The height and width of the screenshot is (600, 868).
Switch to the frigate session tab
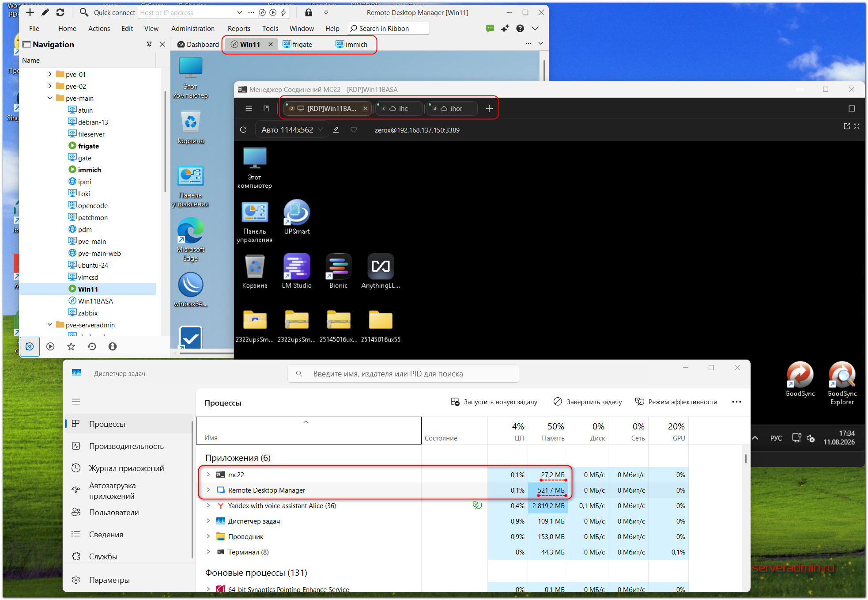click(x=297, y=44)
